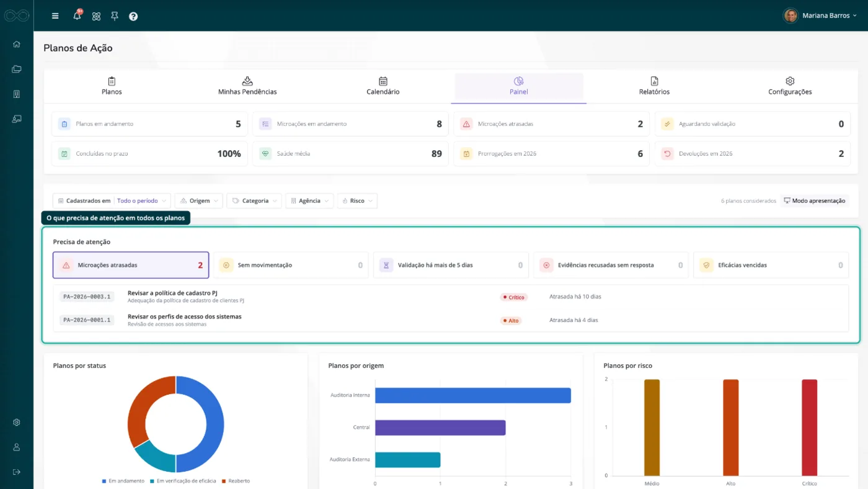
Task: Expand the Origem filter dropdown
Action: pos(199,201)
